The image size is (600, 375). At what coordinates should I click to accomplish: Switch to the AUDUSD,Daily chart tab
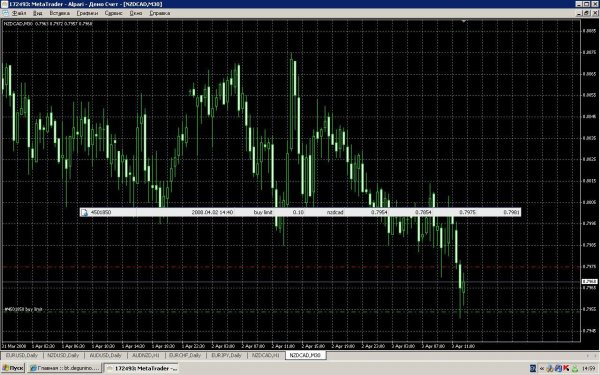(x=105, y=355)
